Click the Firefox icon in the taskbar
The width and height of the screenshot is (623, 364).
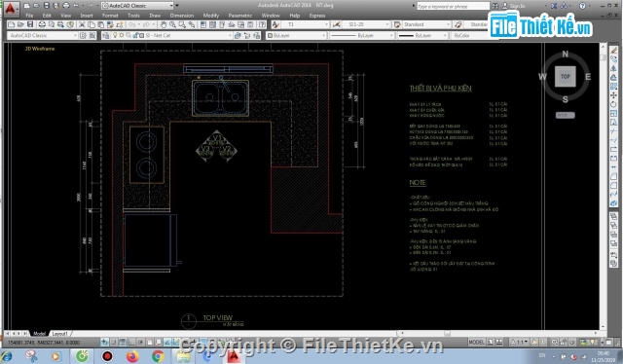(132, 355)
